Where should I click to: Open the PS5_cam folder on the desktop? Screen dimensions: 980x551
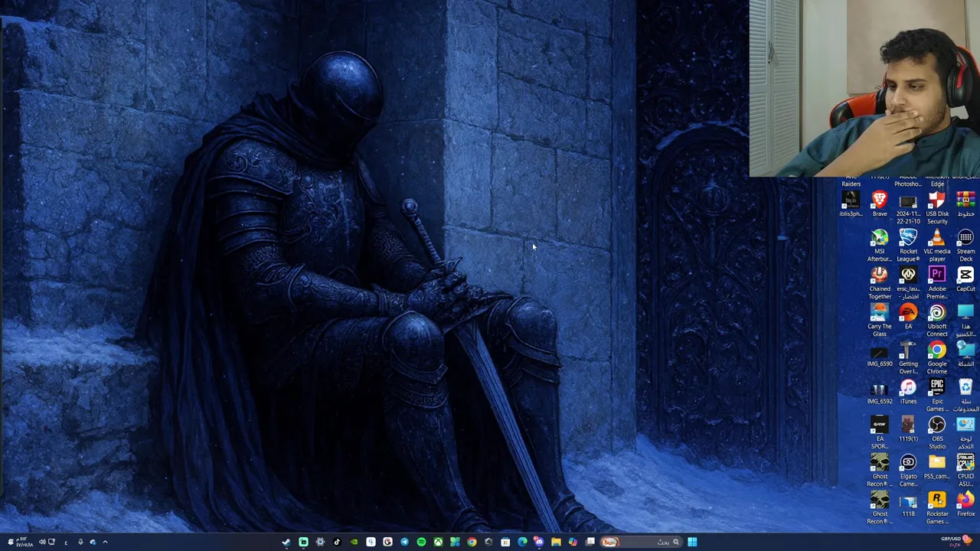tap(937, 466)
